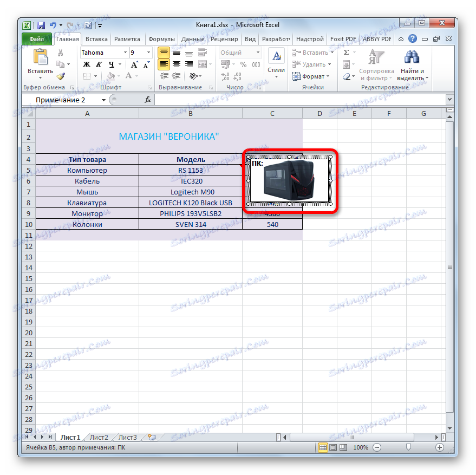The width and height of the screenshot is (476, 475).
Task: Click the Copy icon in clipboard group
Action: pyautogui.click(x=61, y=64)
